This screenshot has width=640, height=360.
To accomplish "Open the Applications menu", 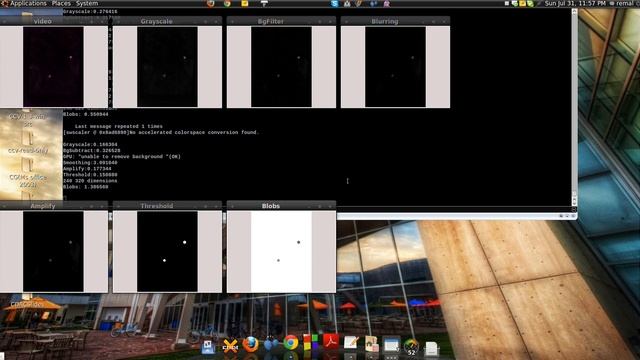I will click(x=28, y=3).
